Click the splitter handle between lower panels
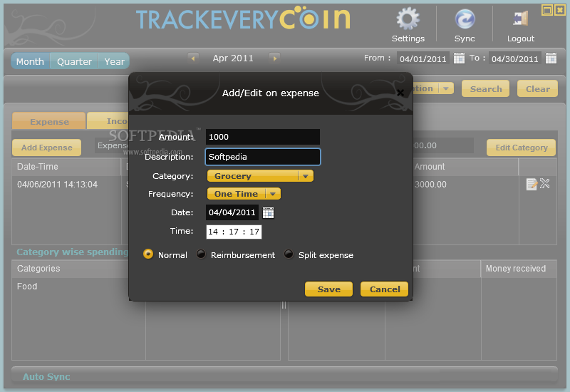Viewport: 570px width, 392px height. click(284, 306)
